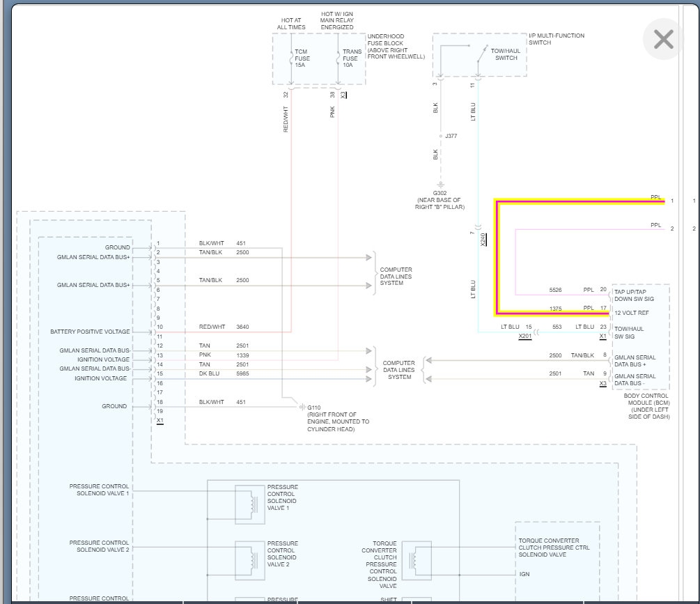
Task: Select circuit number 1375
Action: (555, 309)
